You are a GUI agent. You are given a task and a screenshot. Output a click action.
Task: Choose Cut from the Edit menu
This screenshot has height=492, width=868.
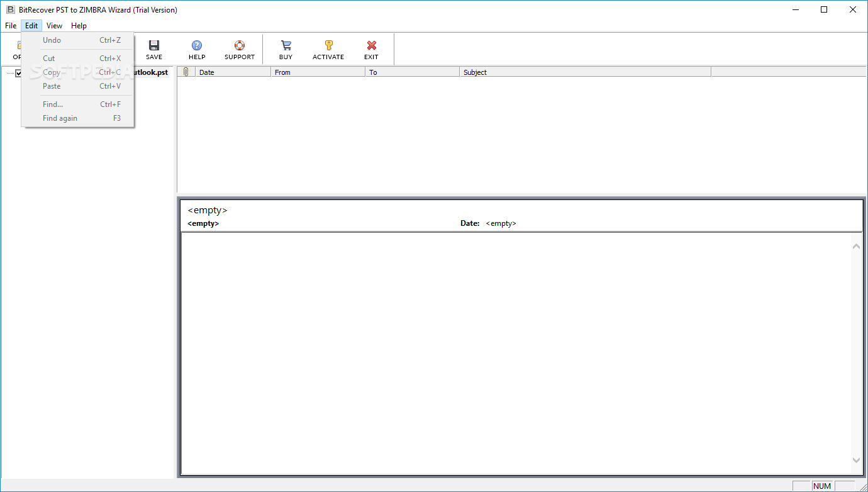pyautogui.click(x=77, y=59)
